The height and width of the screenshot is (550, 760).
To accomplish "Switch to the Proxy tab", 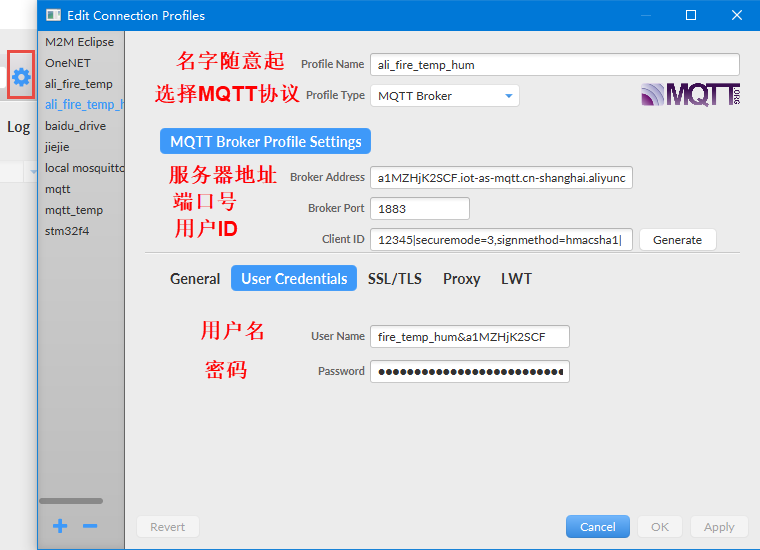I will 461,279.
